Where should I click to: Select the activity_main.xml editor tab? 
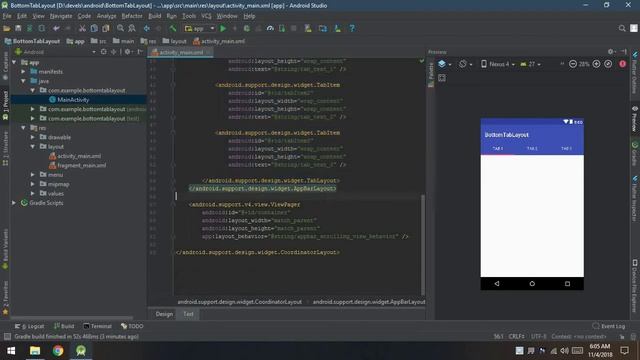180,52
